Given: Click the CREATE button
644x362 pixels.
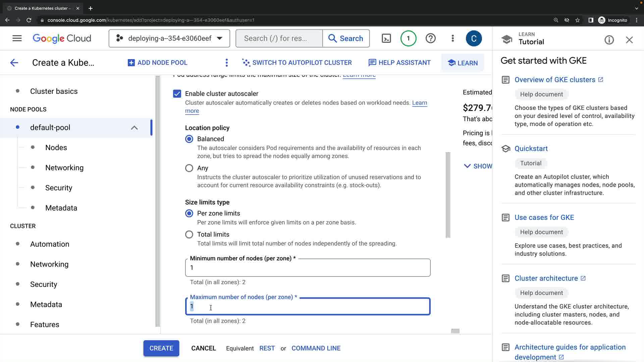Looking at the screenshot, I should coord(161,348).
